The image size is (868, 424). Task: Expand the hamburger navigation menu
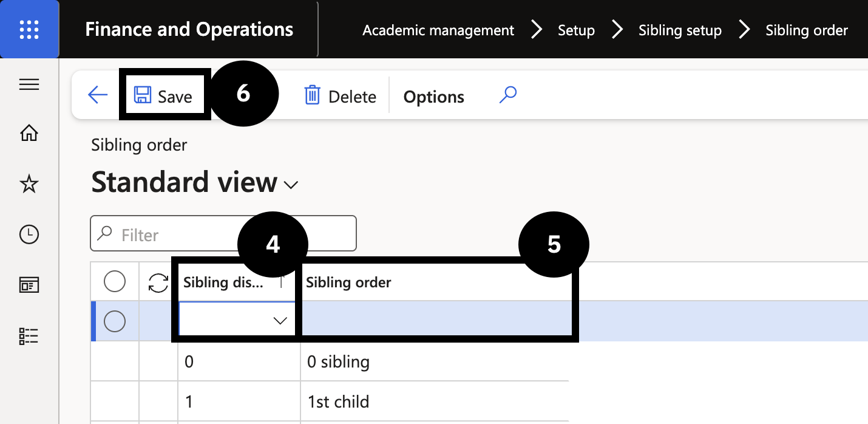(29, 84)
